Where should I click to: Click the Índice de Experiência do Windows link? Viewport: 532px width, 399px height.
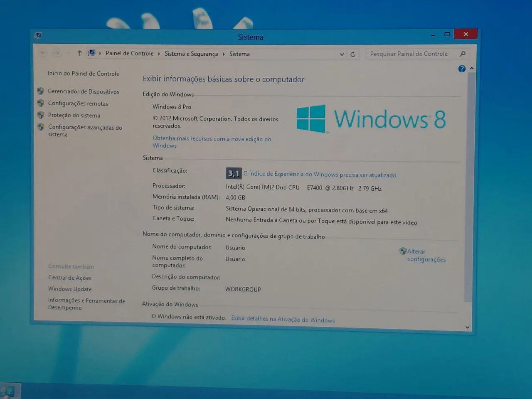coord(320,175)
